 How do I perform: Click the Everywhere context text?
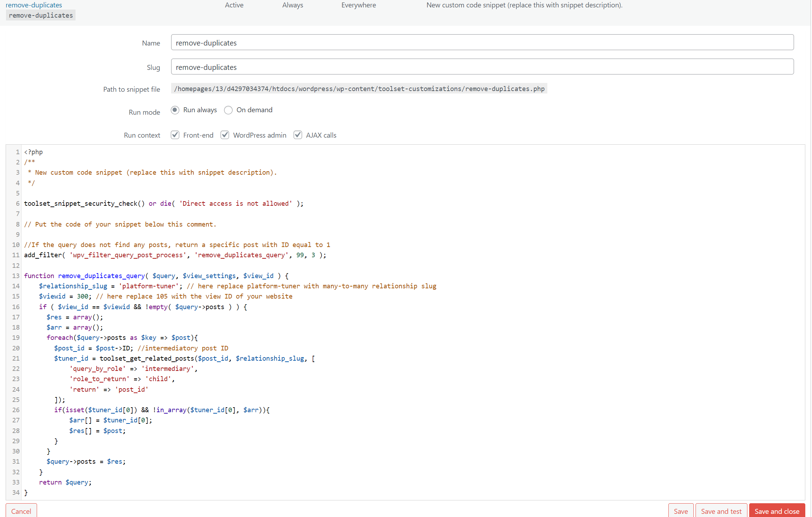pos(359,5)
